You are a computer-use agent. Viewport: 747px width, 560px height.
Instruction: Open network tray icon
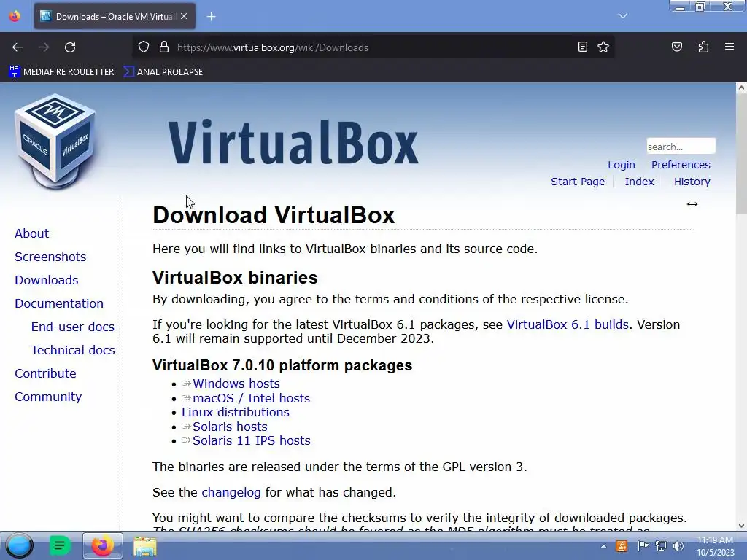[661, 546]
